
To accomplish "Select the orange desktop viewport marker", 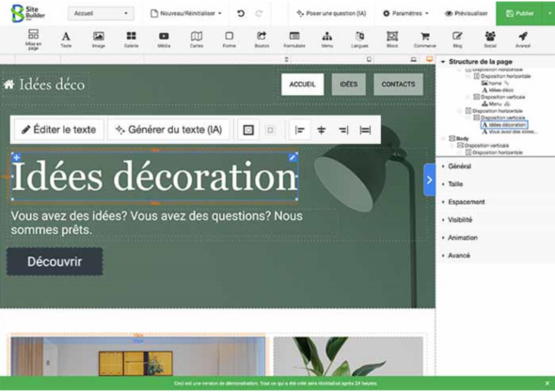I will 429,59.
